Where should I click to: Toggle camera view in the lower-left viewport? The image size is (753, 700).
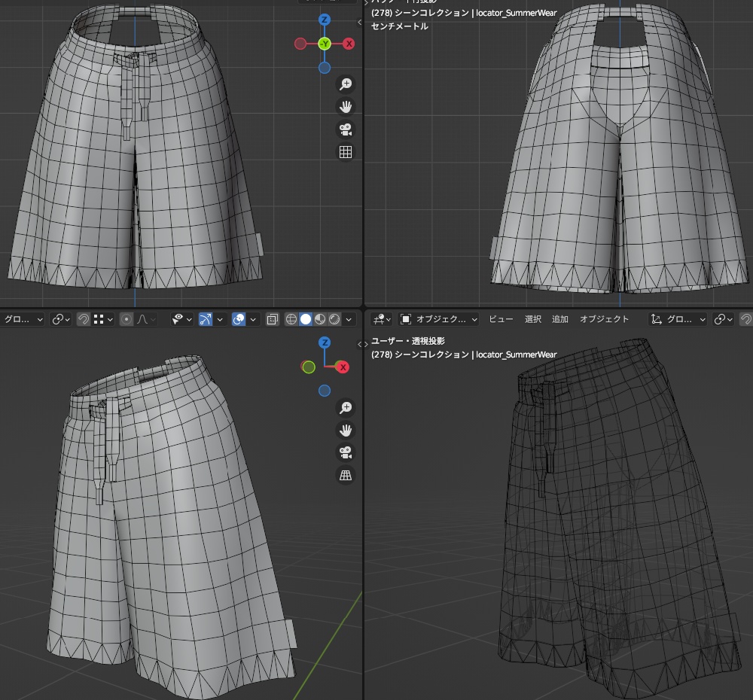click(346, 452)
